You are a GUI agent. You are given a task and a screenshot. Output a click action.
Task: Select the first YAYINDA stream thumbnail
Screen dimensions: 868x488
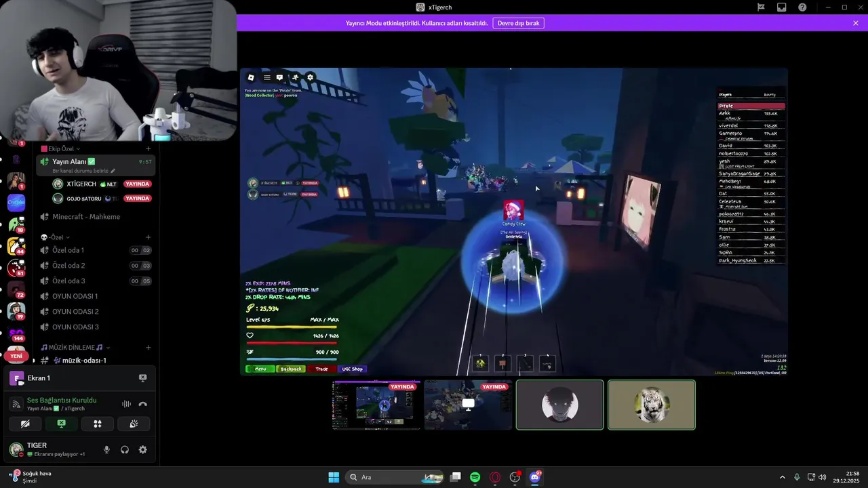coord(376,405)
